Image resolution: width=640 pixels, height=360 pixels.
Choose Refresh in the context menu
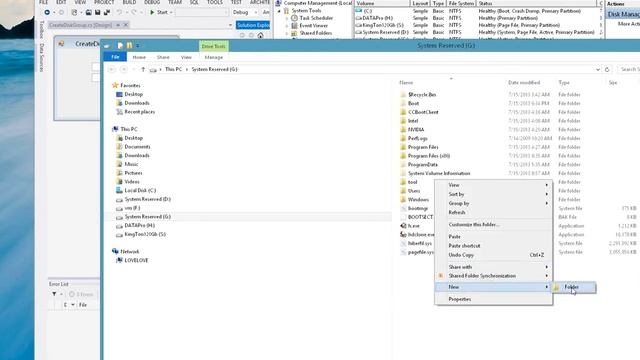[x=493, y=212]
